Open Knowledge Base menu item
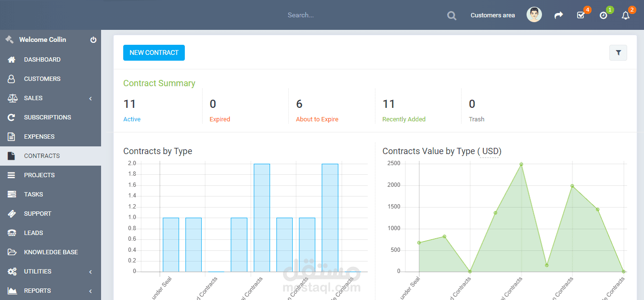 [51, 252]
